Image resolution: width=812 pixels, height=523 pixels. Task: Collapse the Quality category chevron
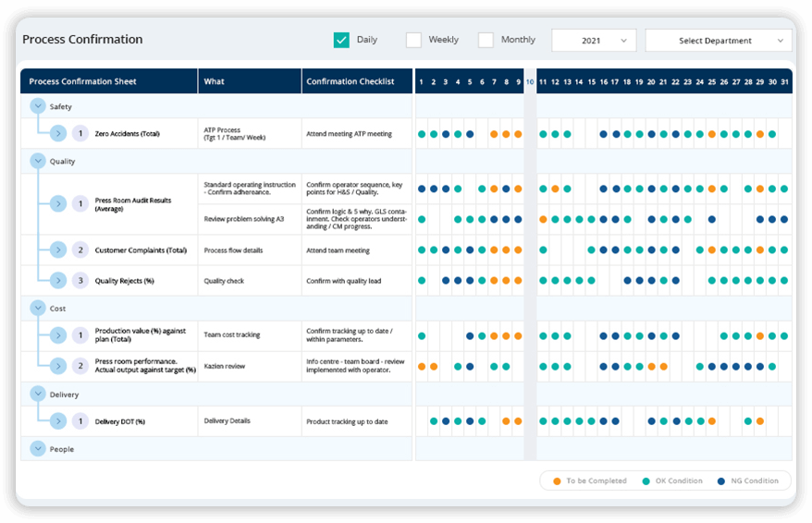click(x=38, y=161)
